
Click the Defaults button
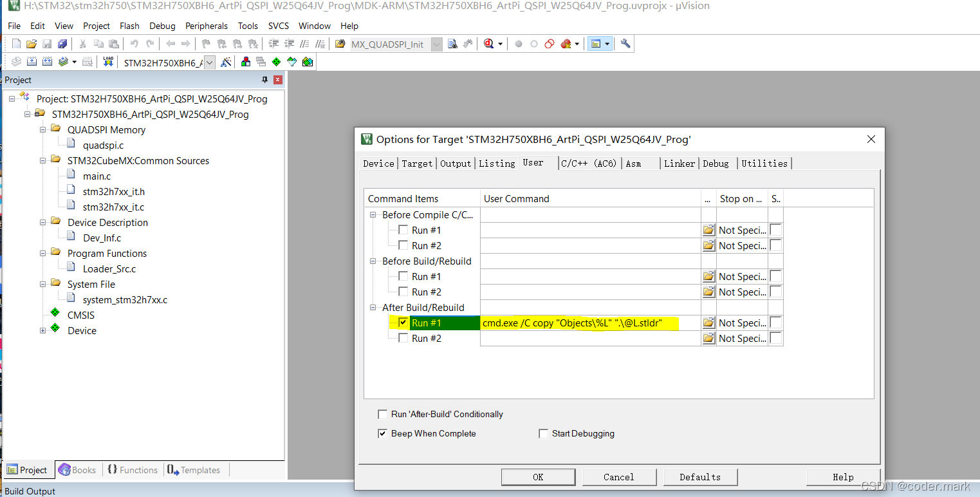point(700,477)
